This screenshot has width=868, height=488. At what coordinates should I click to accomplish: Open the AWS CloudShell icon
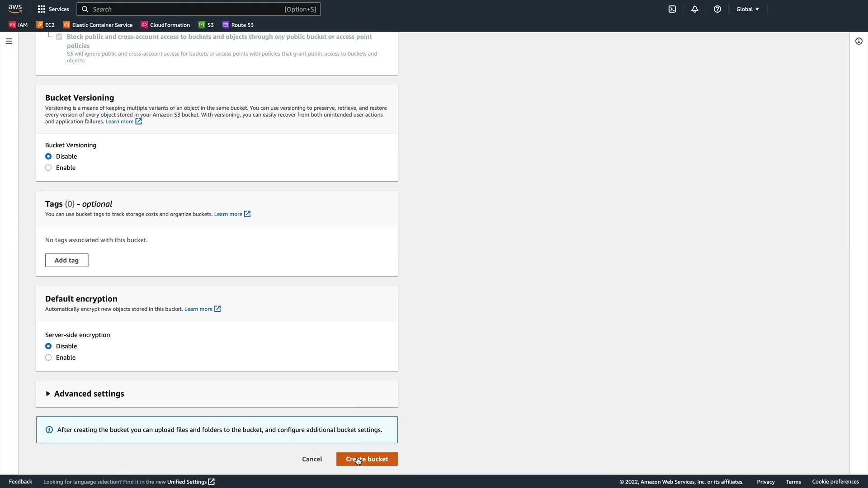[672, 9]
